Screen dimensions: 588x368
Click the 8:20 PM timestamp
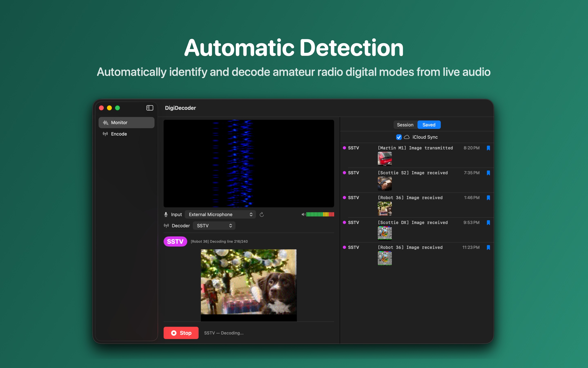pos(471,148)
